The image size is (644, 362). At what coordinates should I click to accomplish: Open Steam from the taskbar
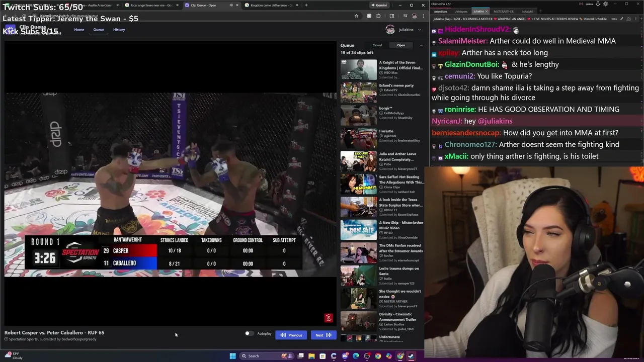[411, 356]
